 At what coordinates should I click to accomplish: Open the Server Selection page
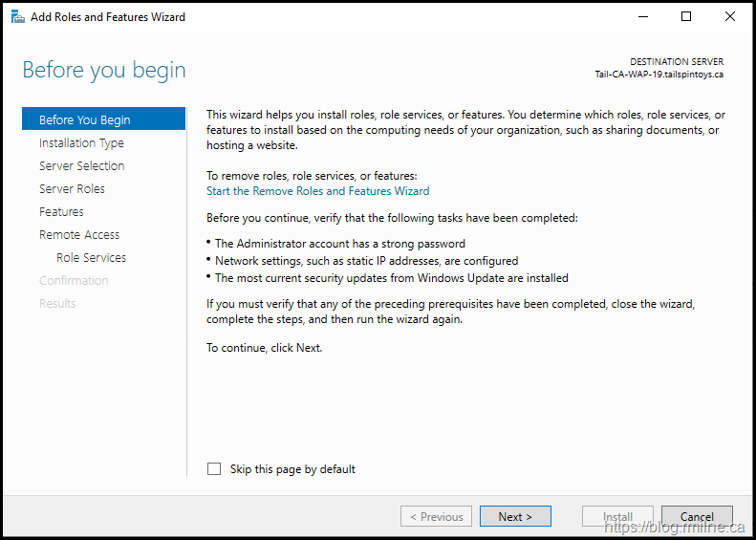click(x=81, y=165)
